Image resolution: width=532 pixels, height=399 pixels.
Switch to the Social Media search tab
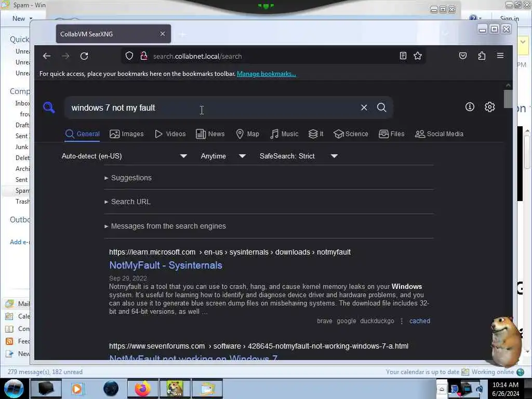coord(439,134)
